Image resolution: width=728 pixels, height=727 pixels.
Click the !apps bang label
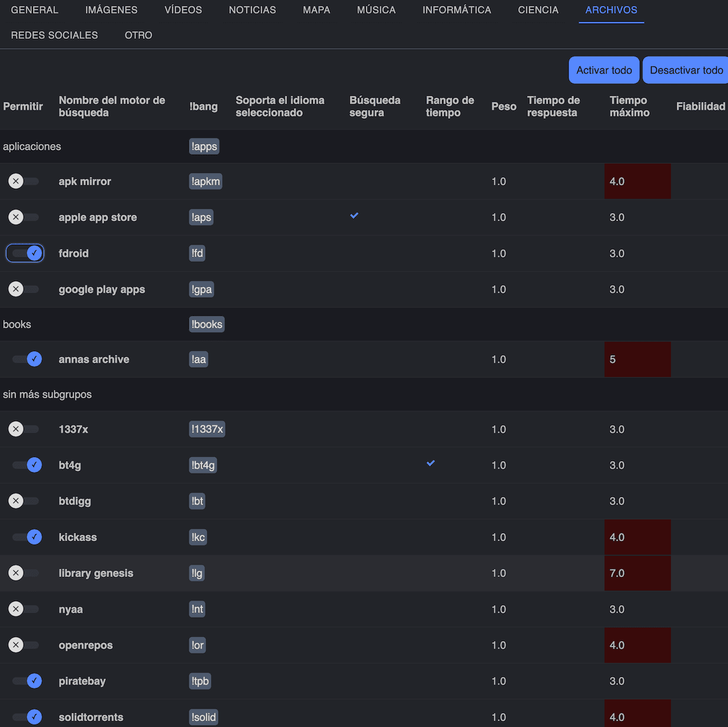point(204,146)
